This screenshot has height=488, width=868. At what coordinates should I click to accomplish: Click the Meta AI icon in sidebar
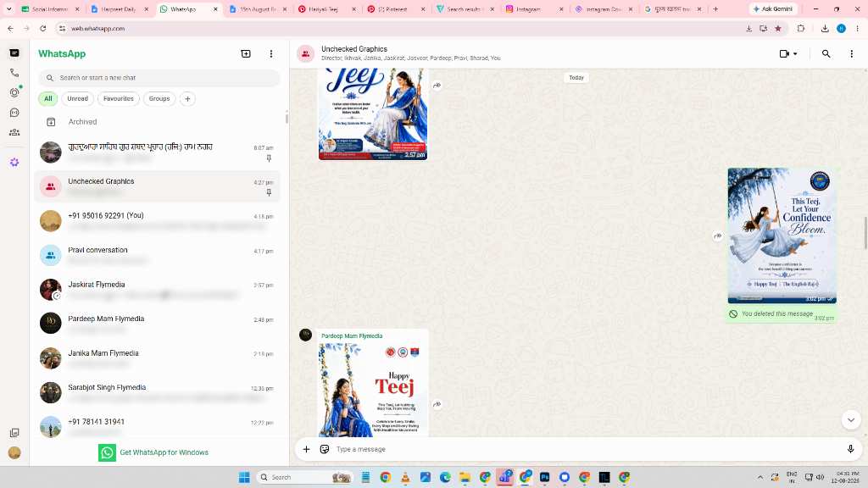[14, 162]
